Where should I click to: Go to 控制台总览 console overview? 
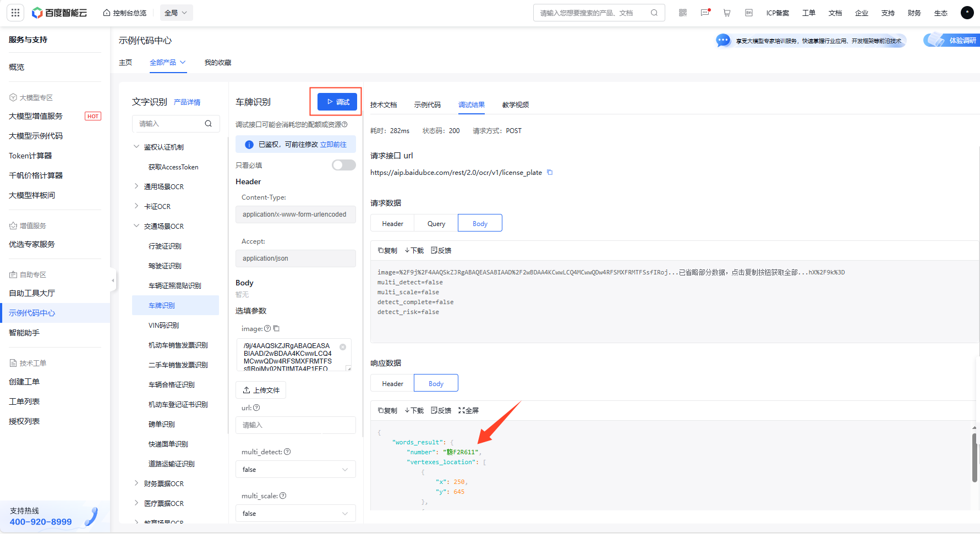[125, 13]
